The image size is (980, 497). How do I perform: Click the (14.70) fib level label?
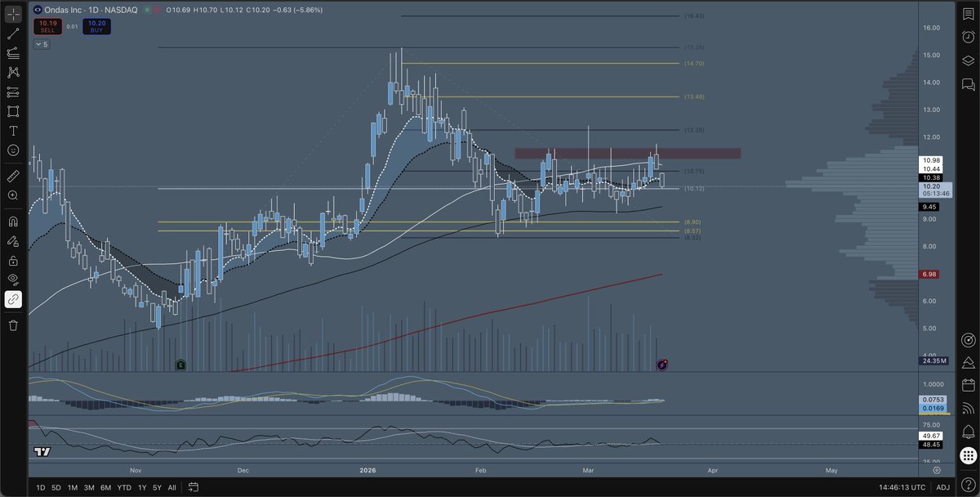[693, 63]
